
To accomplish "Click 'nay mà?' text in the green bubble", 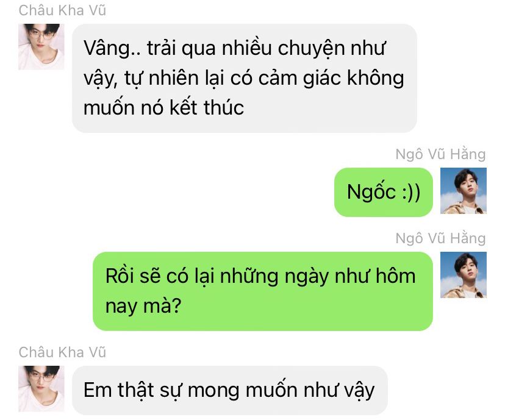I will pos(144,306).
